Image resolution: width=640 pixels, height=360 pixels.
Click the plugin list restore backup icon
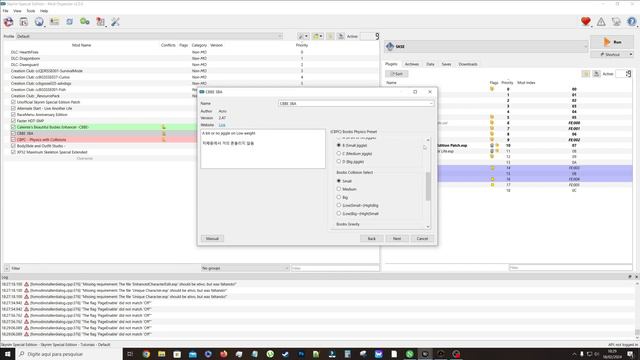pyautogui.click(x=586, y=74)
